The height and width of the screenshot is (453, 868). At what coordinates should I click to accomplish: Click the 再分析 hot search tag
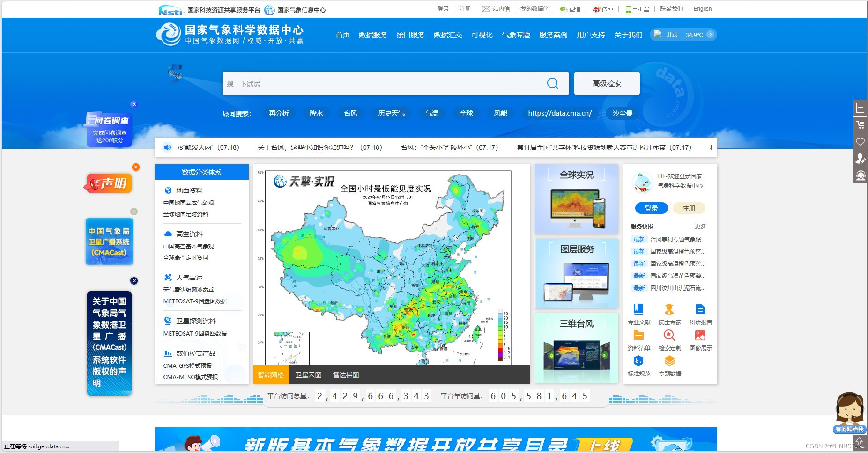click(279, 113)
